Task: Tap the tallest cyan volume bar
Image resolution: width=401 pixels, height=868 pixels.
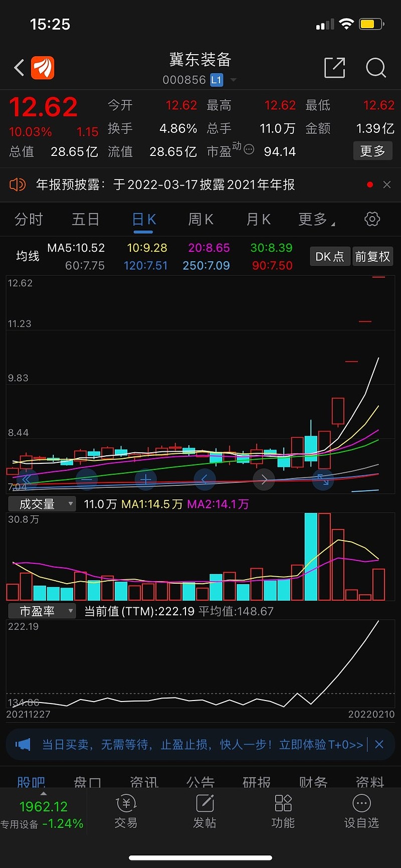Action: click(x=311, y=557)
